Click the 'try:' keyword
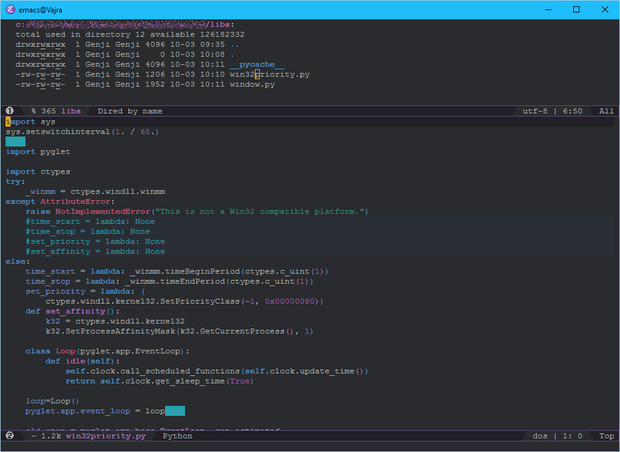Image resolution: width=620 pixels, height=452 pixels. pyautogui.click(x=15, y=182)
